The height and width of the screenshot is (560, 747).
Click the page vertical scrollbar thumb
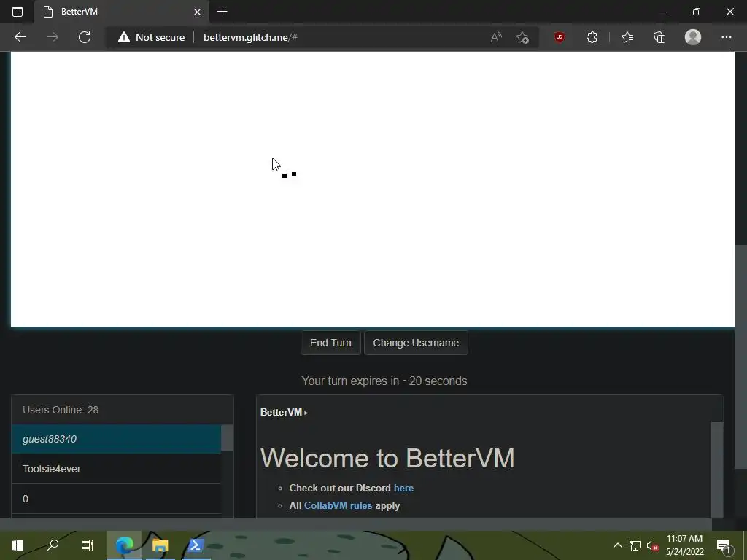[x=740, y=357]
